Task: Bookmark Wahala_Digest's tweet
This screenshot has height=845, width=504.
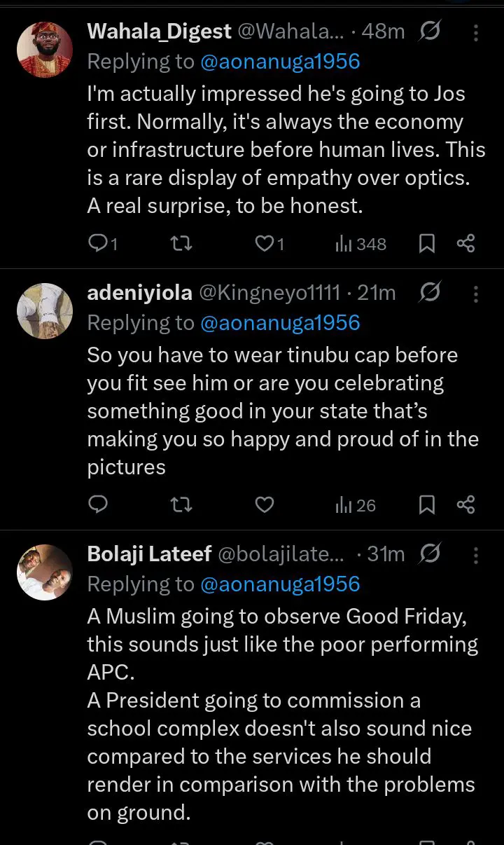Action: tap(426, 243)
